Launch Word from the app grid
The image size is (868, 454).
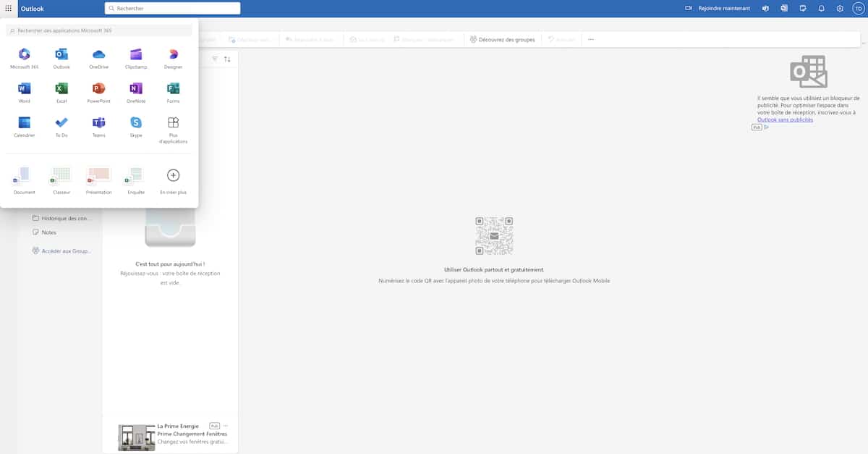[24, 93]
